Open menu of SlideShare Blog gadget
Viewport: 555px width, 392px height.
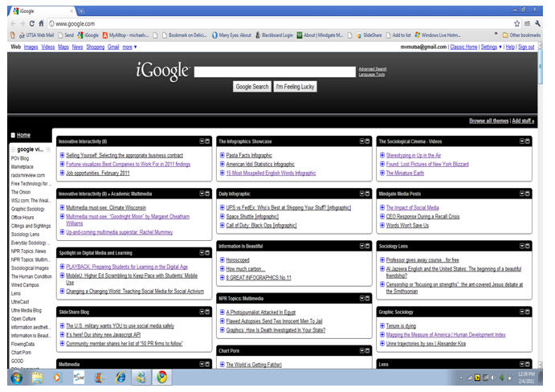pos(202,312)
